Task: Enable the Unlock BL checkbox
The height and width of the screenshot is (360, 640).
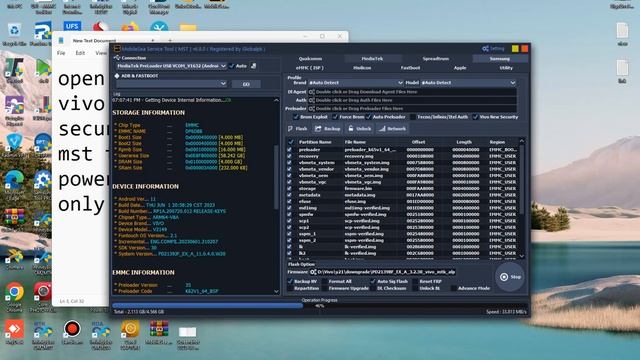Action: (x=415, y=288)
